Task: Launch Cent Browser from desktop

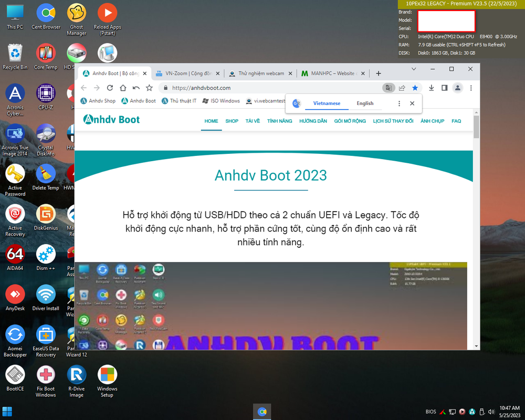Action: (46, 17)
